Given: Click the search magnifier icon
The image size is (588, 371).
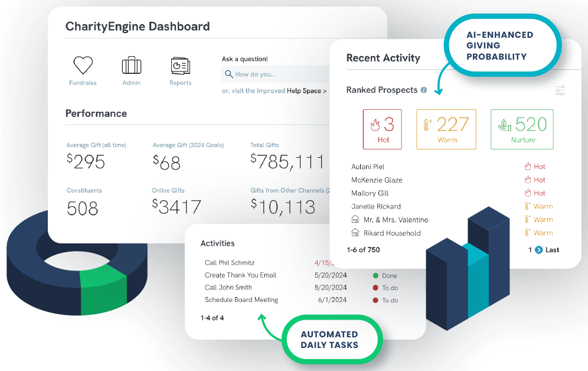Looking at the screenshot, I should [228, 74].
